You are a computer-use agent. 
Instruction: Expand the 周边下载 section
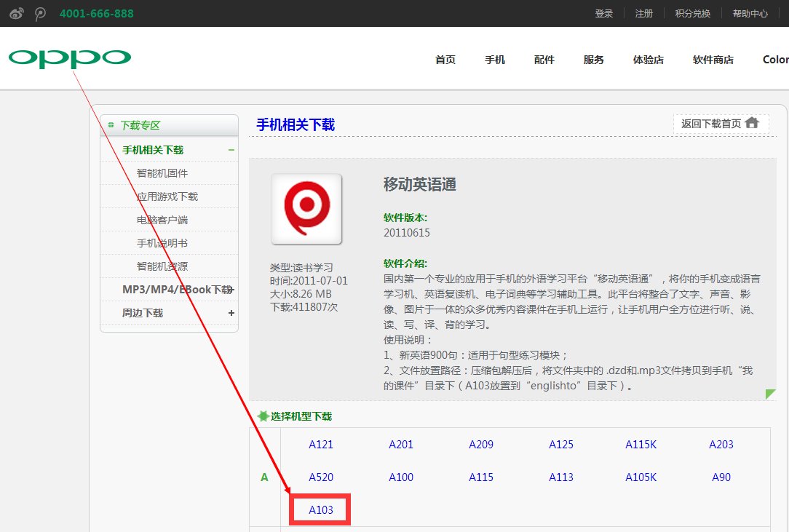pos(231,313)
